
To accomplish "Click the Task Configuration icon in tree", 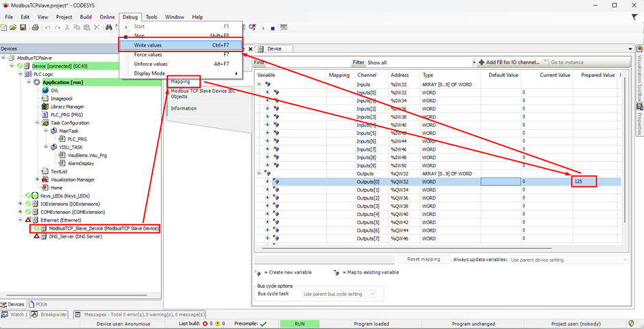I will coord(45,123).
